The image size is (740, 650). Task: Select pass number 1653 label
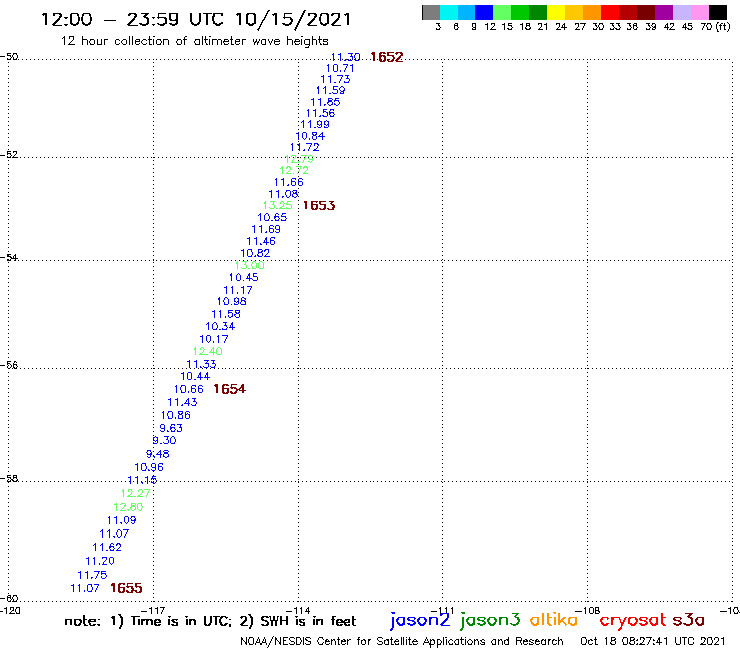click(x=319, y=205)
